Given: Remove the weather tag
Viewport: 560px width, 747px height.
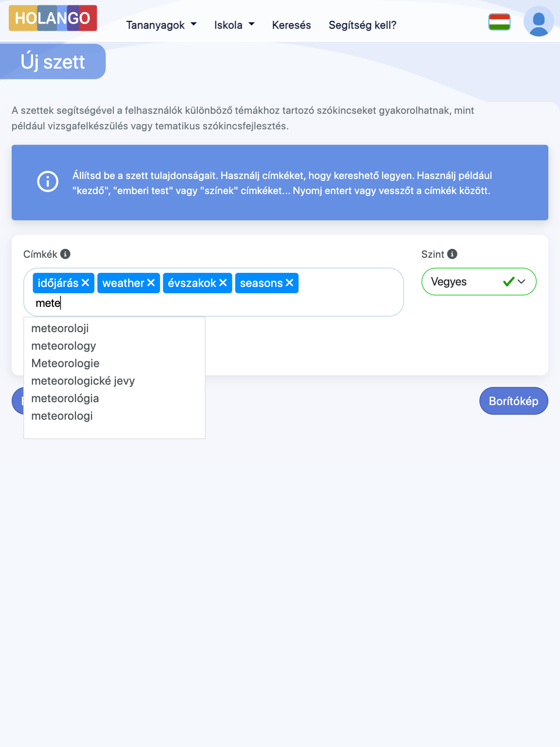Looking at the screenshot, I should click(x=151, y=283).
